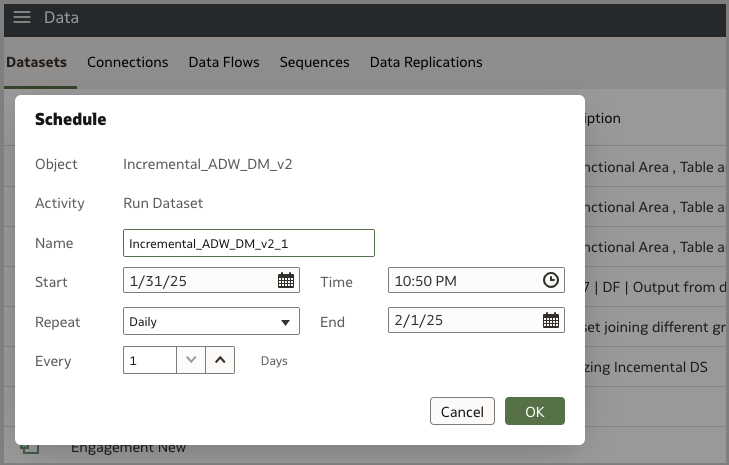The image size is (729, 465).
Task: Cancel the Schedule dialog
Action: pyautogui.click(x=462, y=411)
